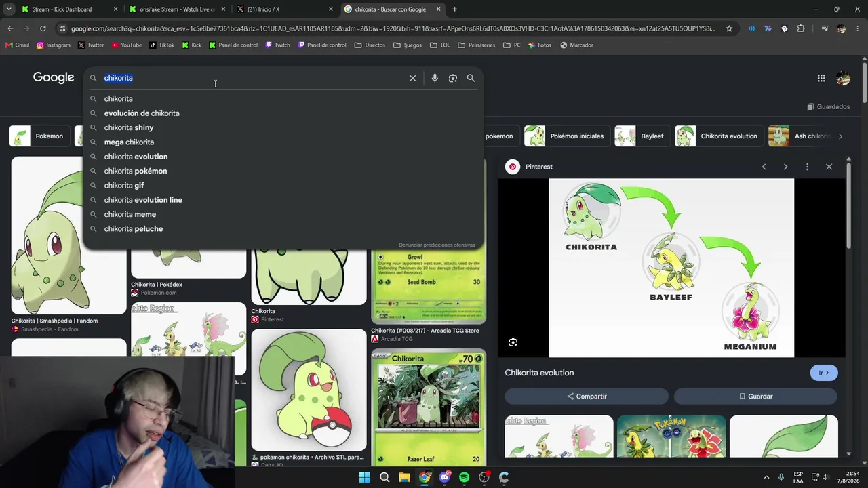
Task: Open the Fotos bookmarks folder
Action: (x=540, y=45)
